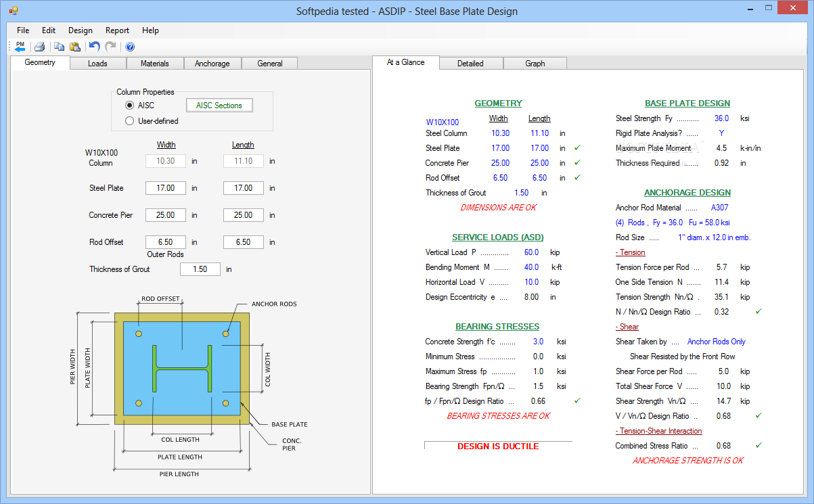Switch to the General tab
814x504 pixels.
pos(270,64)
